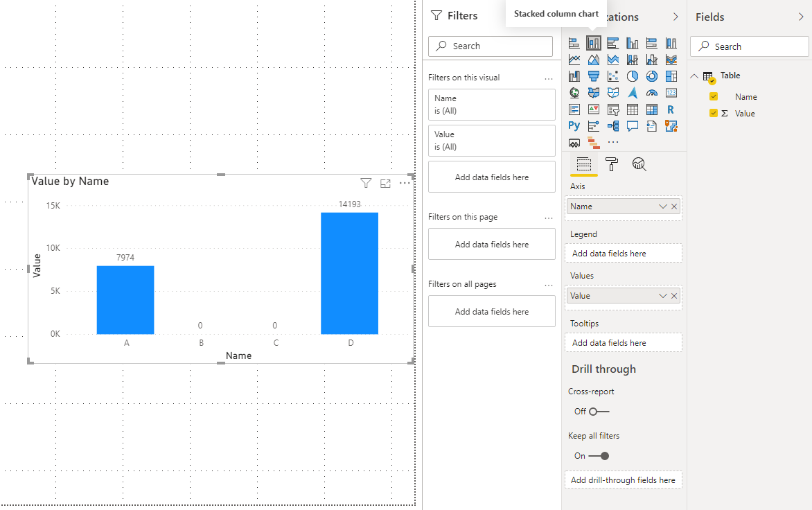Select the Scatter chart visual
812x510 pixels.
(613, 76)
